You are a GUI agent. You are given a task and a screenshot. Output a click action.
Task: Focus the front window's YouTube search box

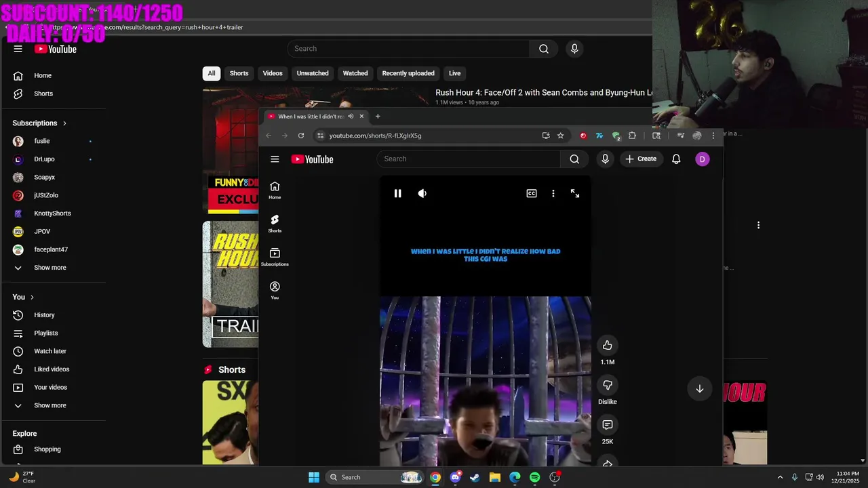(x=469, y=159)
